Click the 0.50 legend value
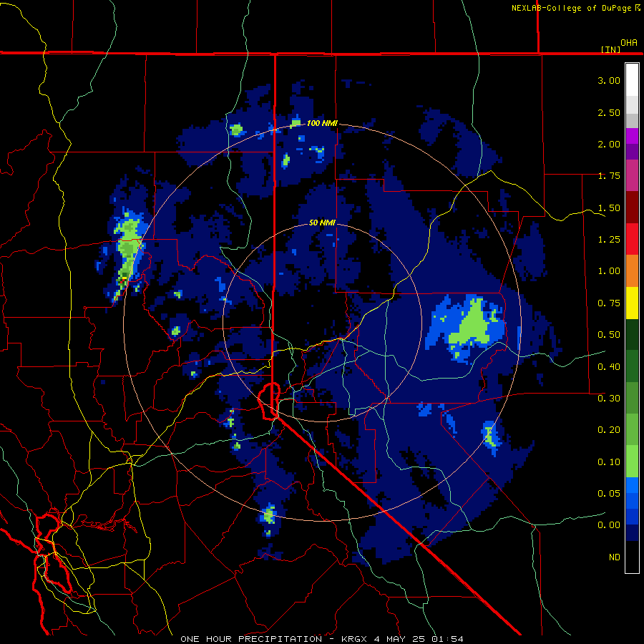Image resolution: width=644 pixels, height=644 pixels. pos(609,335)
